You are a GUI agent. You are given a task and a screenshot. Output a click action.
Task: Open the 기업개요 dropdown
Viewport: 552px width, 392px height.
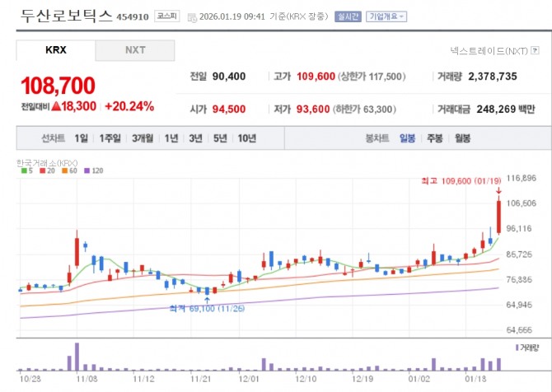386,16
